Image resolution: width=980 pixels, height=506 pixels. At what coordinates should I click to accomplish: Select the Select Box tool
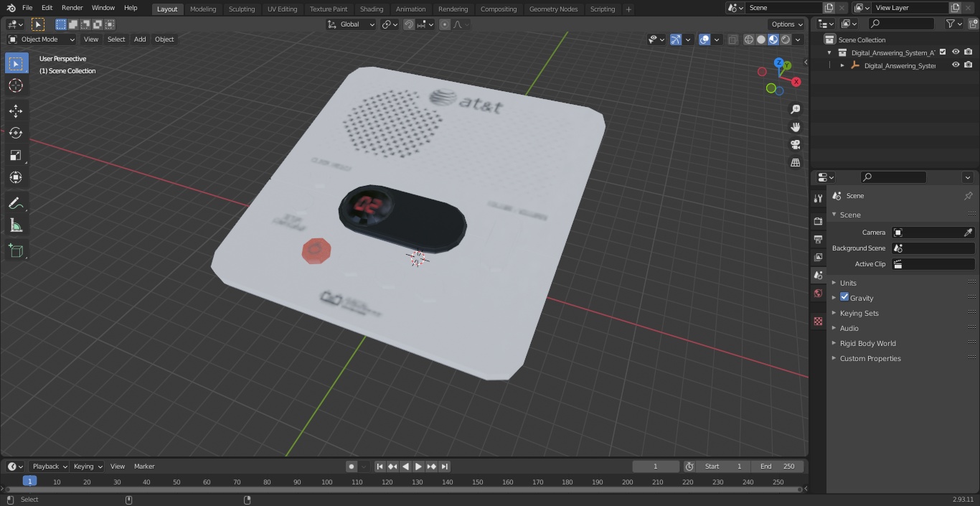16,63
